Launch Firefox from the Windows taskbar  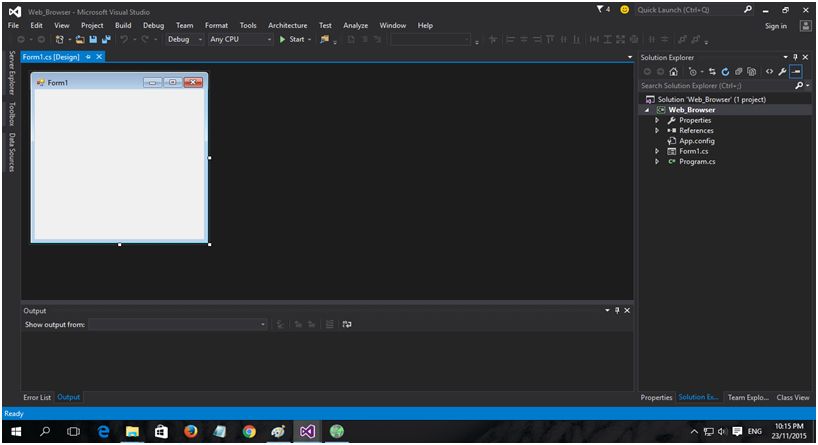tap(190, 431)
